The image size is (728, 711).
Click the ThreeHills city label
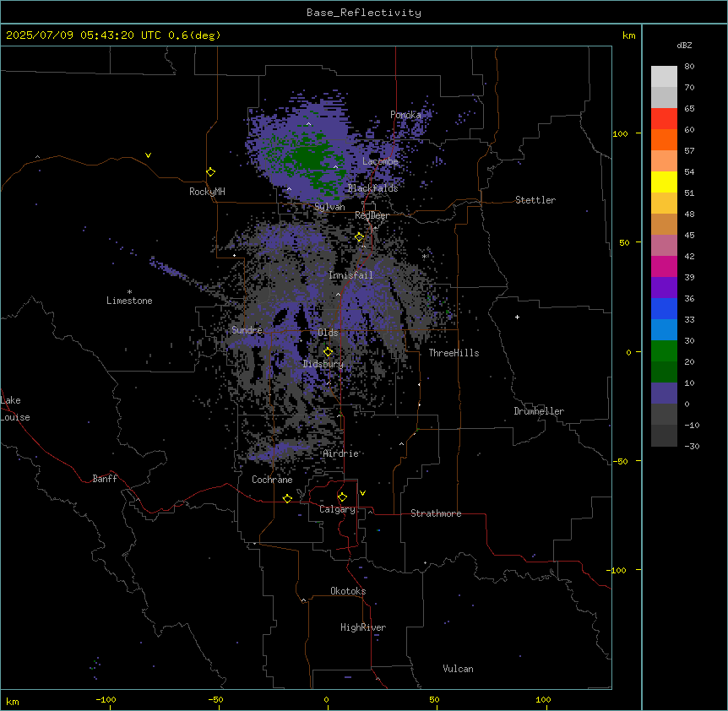[454, 353]
